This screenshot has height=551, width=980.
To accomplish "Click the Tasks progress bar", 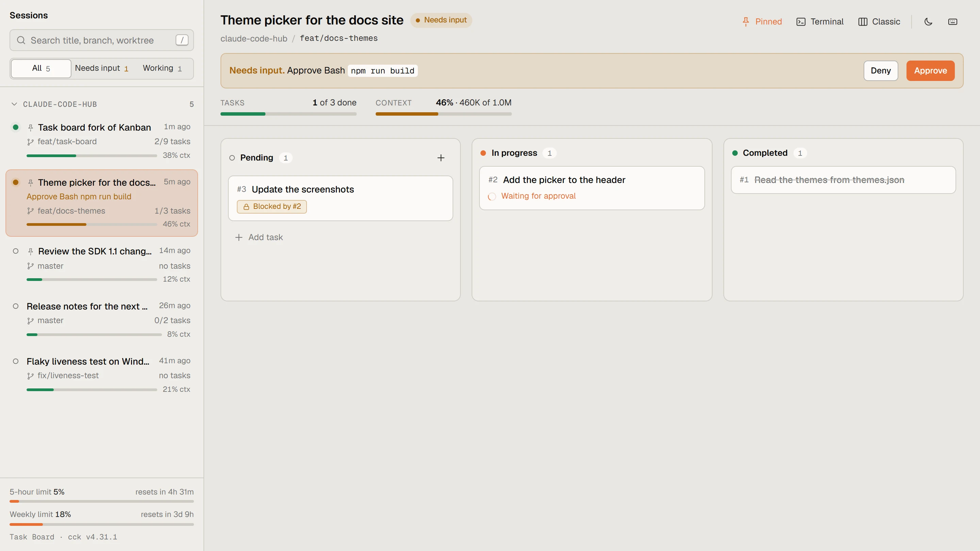I will (288, 114).
